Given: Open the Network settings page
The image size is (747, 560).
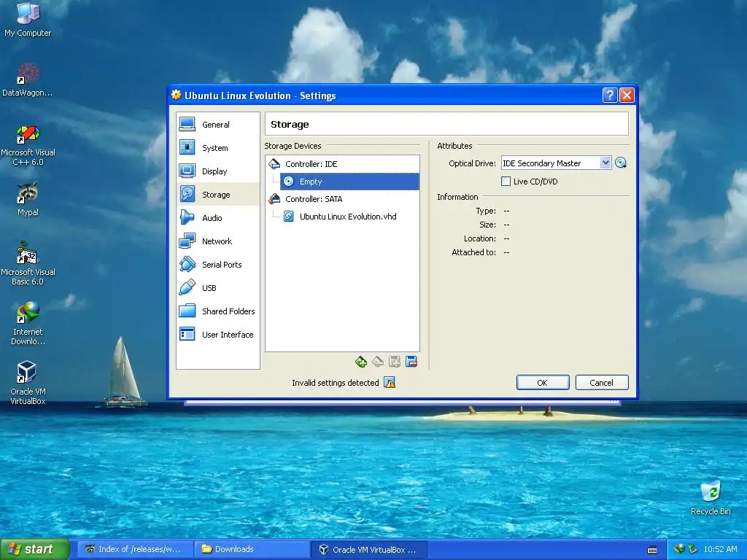Looking at the screenshot, I should 217,241.
